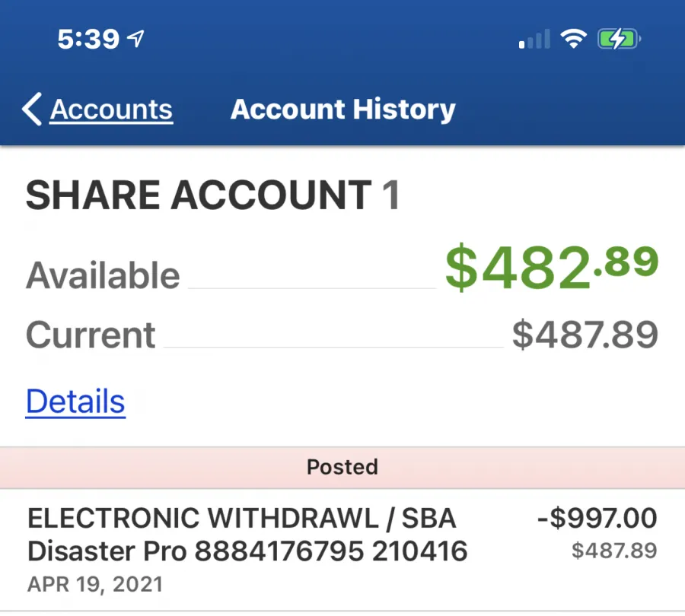The image size is (685, 616).
Task: Tap the green $482.89 available balance
Action: pyautogui.click(x=552, y=267)
